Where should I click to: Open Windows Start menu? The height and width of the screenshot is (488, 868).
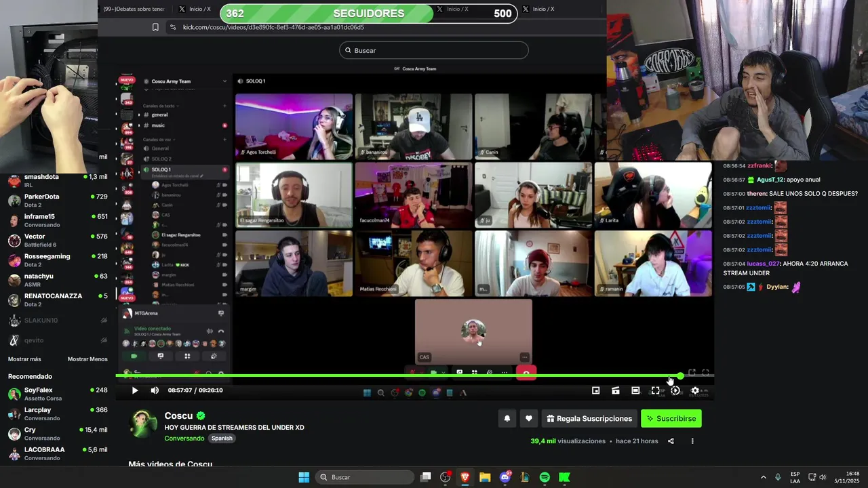click(304, 477)
